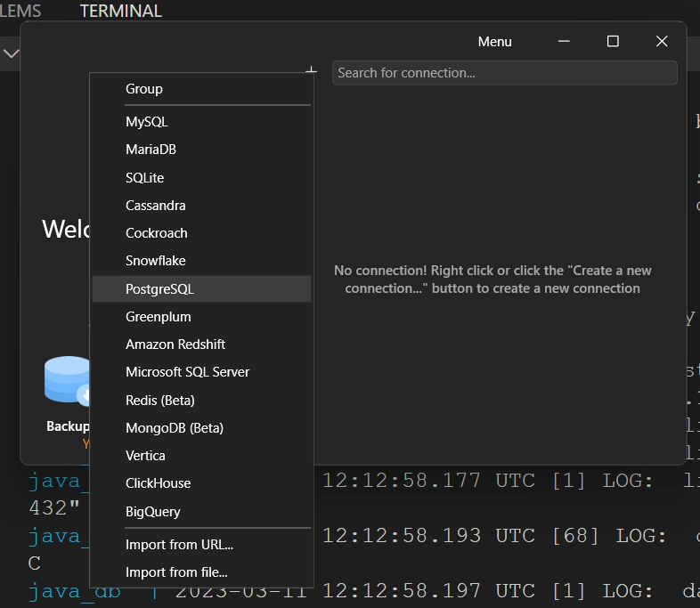Screen dimensions: 700x608
Task: Expand the chevron dropdown at left edge
Action: pos(11,54)
